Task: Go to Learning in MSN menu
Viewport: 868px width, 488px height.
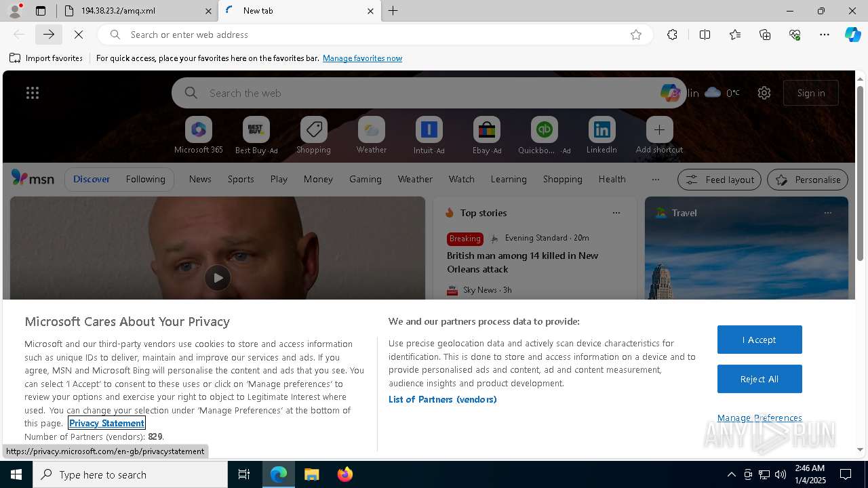Action: [x=509, y=179]
